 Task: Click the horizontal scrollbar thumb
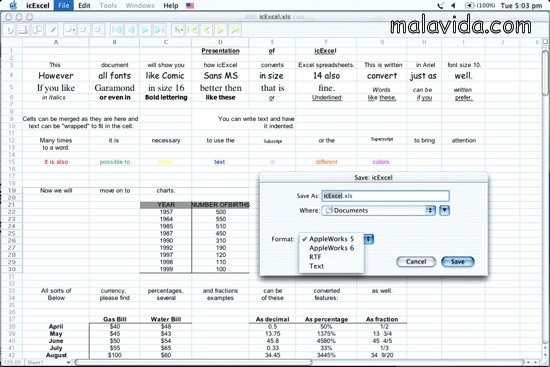coord(193,362)
